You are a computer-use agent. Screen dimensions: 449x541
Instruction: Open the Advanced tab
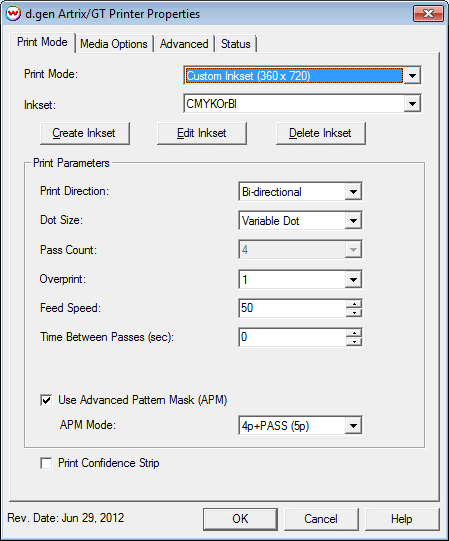point(184,44)
